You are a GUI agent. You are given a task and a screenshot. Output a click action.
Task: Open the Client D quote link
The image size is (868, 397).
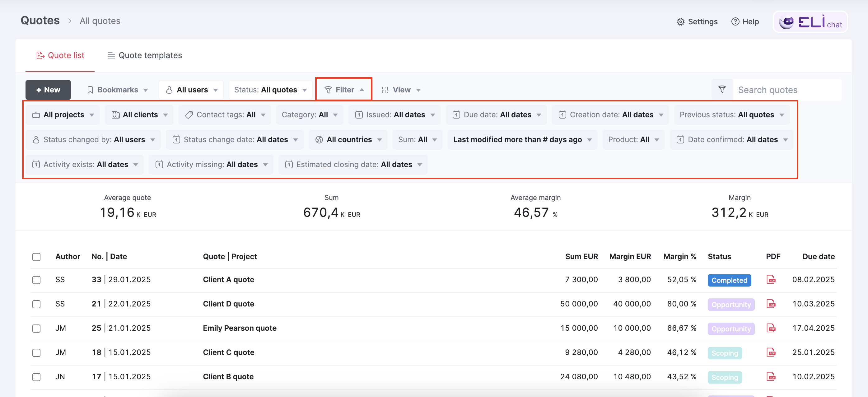click(x=228, y=304)
